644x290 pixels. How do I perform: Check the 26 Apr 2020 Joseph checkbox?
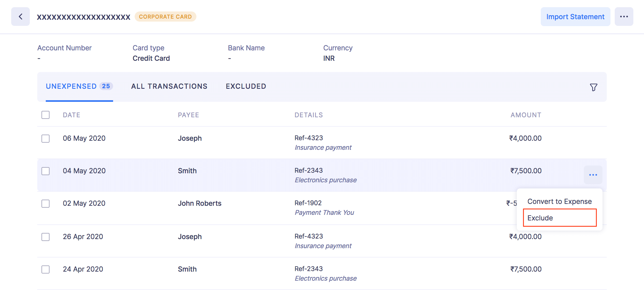[46, 237]
